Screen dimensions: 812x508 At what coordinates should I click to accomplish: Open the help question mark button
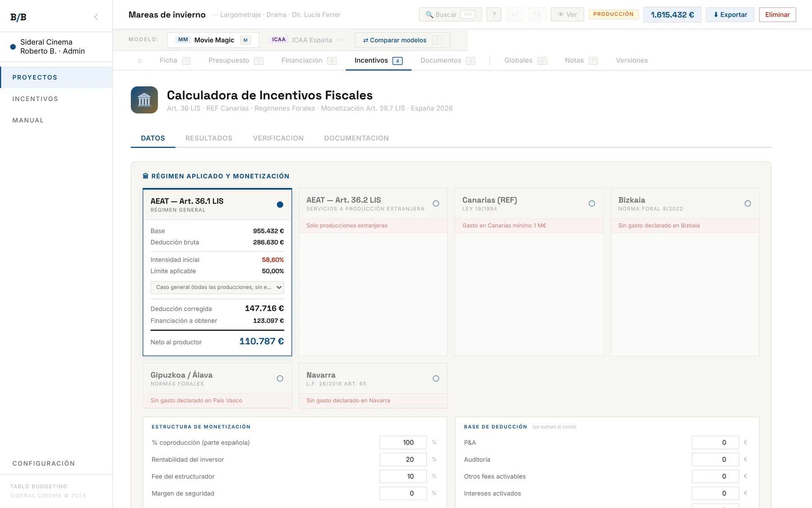point(494,14)
